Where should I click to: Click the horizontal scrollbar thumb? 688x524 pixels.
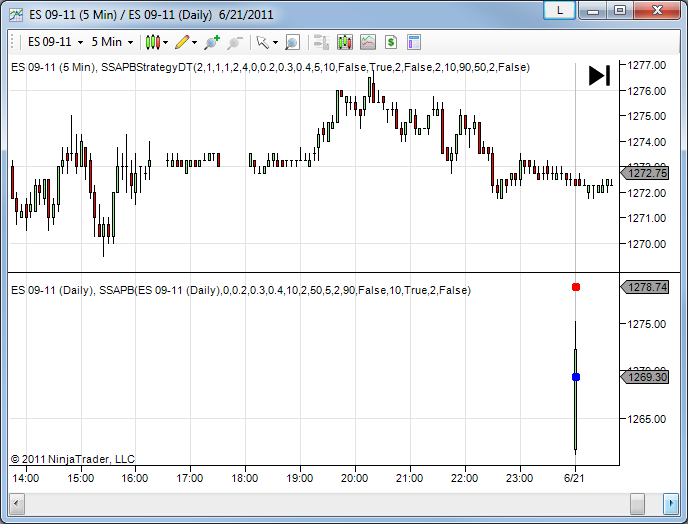pos(637,503)
